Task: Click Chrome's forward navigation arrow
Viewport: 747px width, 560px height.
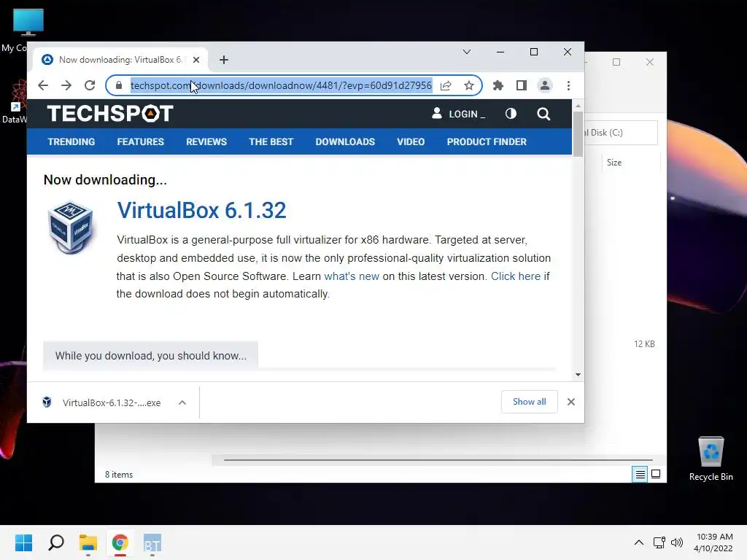Action: 66,86
